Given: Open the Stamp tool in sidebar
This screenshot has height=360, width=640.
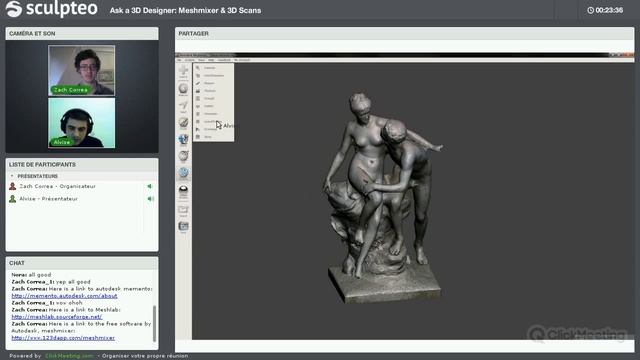Looking at the screenshot, I should pos(183,140).
